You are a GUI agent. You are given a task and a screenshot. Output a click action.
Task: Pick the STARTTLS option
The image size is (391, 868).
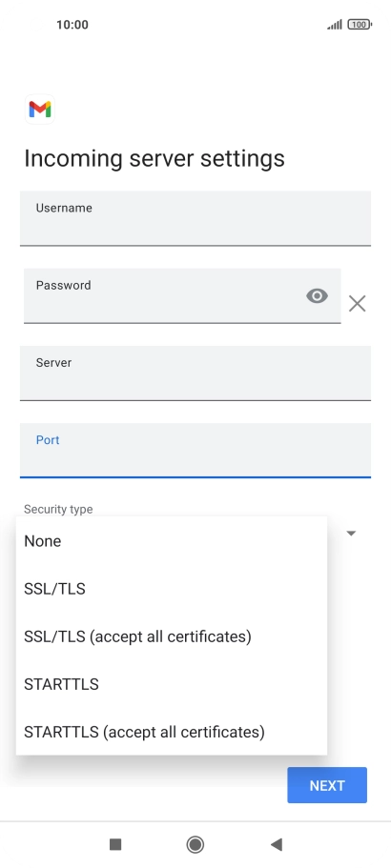pos(172,684)
